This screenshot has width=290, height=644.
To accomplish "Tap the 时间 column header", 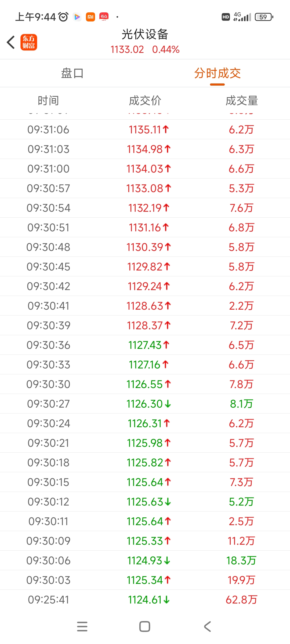I will pos(48,101).
